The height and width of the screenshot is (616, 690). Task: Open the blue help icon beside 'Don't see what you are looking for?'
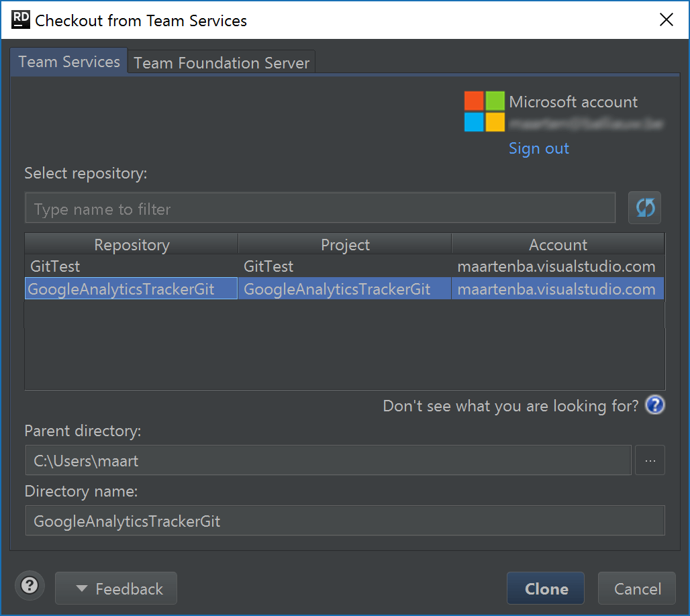[655, 405]
